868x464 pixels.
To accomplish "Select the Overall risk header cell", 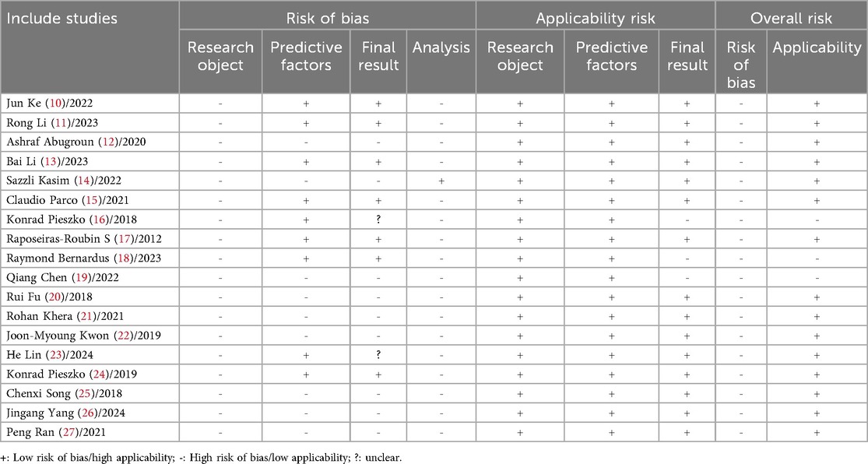I will pyautogui.click(x=791, y=18).
